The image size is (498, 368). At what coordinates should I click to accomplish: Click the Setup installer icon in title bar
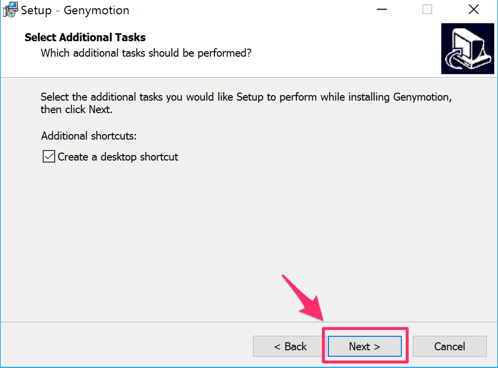[10, 10]
